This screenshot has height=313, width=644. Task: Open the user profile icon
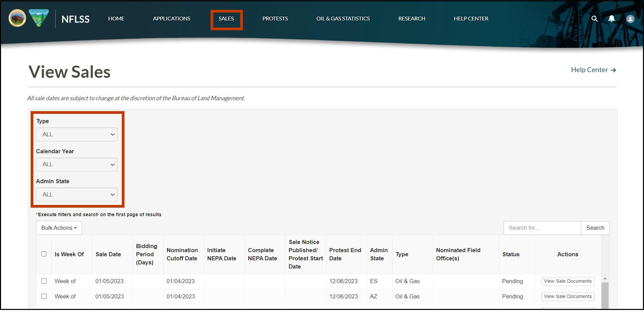coord(630,19)
